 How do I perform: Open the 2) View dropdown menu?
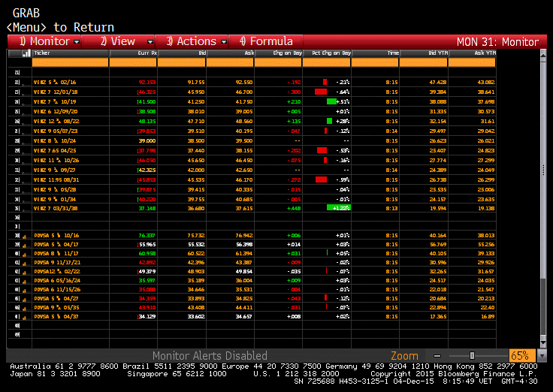point(118,41)
